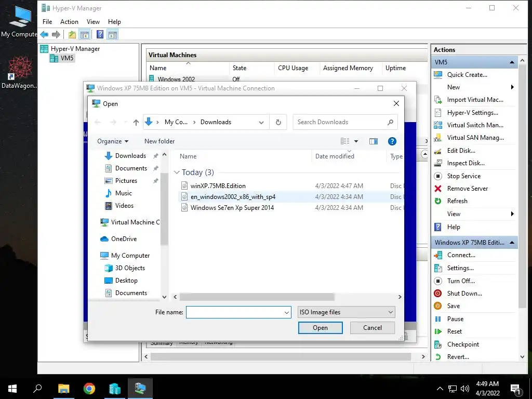This screenshot has height=399, width=532.
Task: Click Turn Off action for the VM
Action: [x=461, y=281]
